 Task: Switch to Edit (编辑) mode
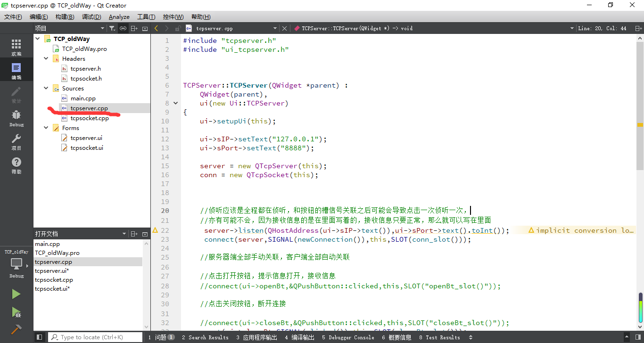[17, 71]
